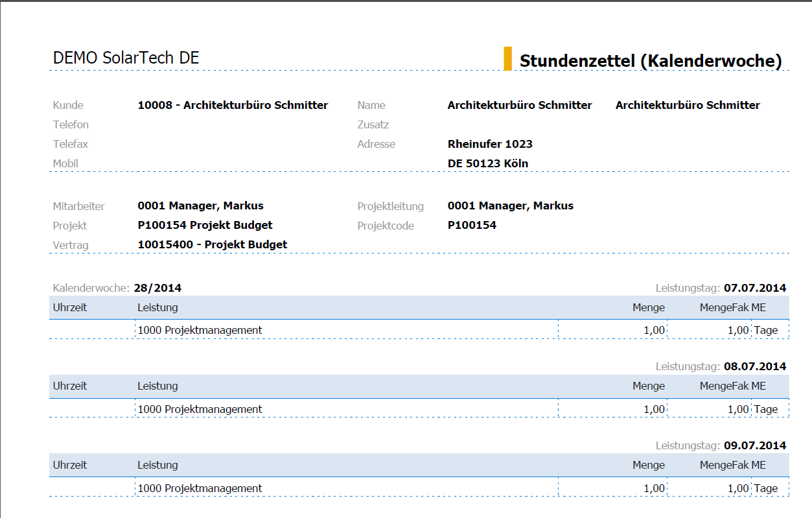Click the company name DEMO SolarTech DE

pos(126,58)
